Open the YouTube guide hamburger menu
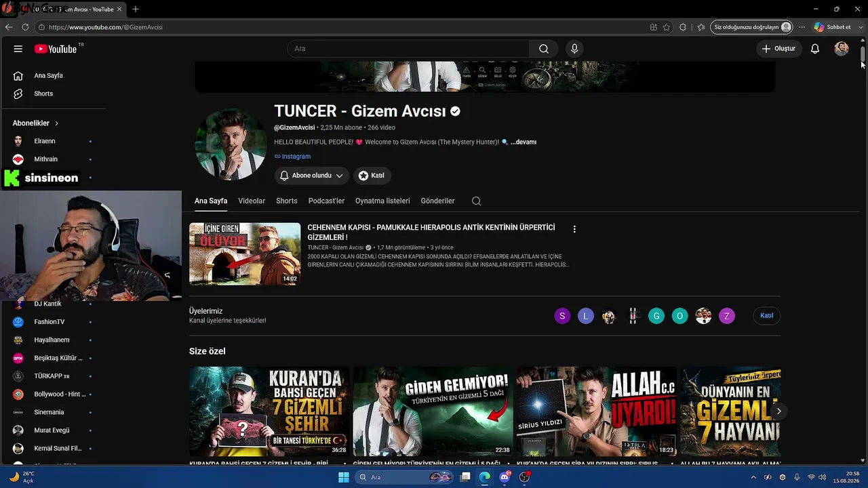This screenshot has height=488, width=868. click(x=18, y=49)
